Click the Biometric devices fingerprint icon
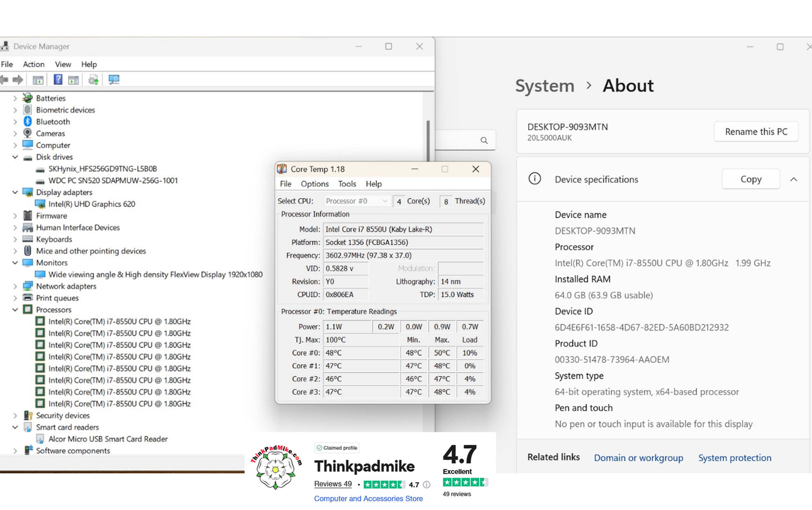This screenshot has height=510, width=812. tap(28, 110)
